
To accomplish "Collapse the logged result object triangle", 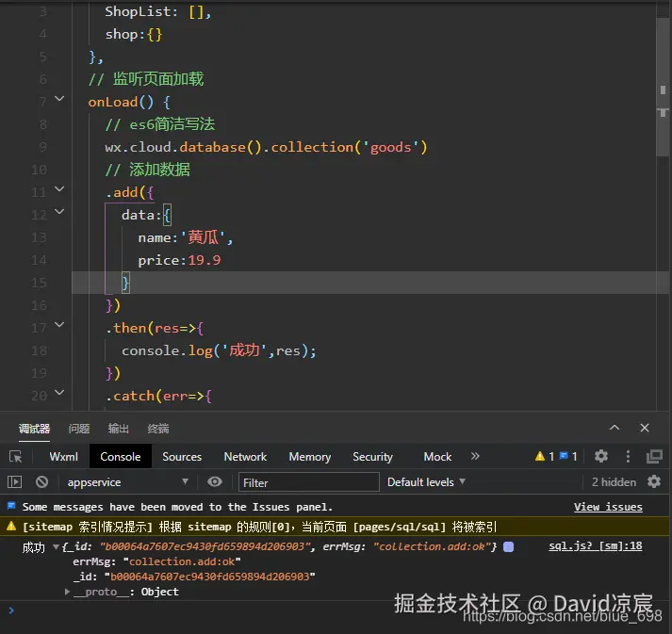I will point(56,547).
